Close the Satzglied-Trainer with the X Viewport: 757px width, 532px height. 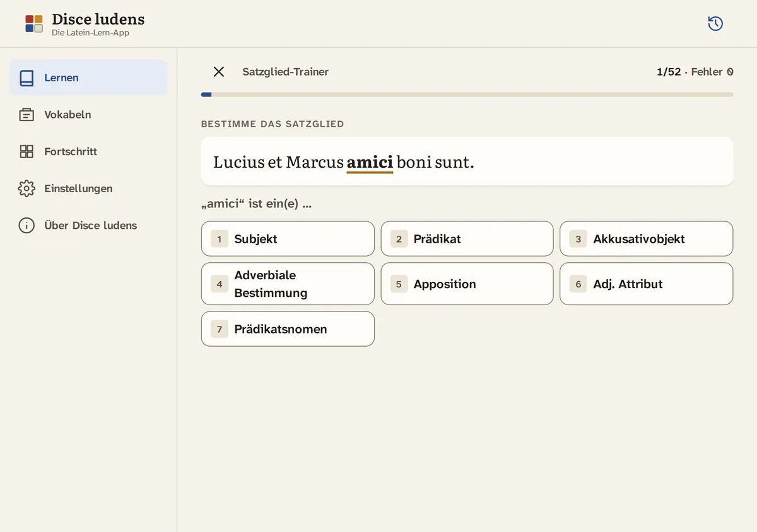point(219,72)
